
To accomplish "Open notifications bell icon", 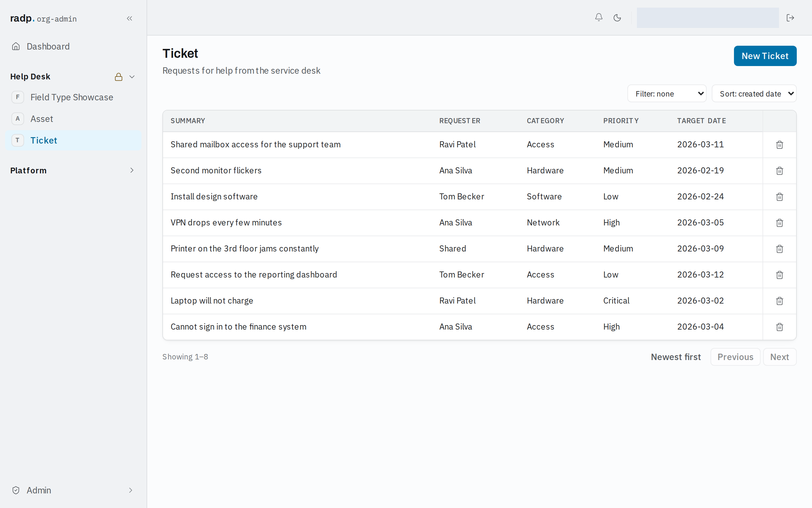I will coord(599,17).
